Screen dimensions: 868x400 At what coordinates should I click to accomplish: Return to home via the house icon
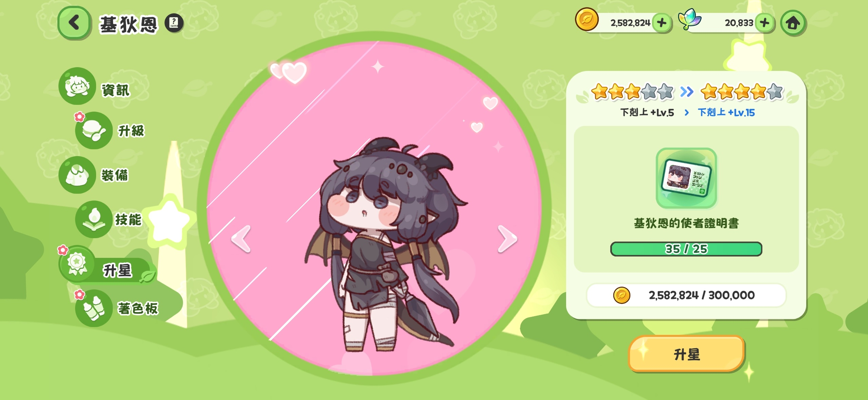[793, 23]
